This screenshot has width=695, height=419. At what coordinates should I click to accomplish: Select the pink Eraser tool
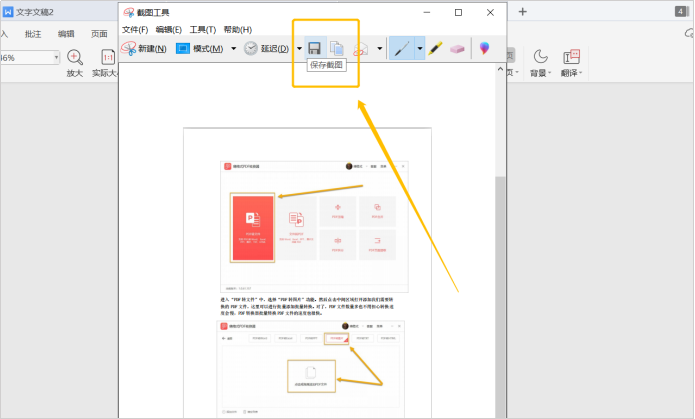457,48
